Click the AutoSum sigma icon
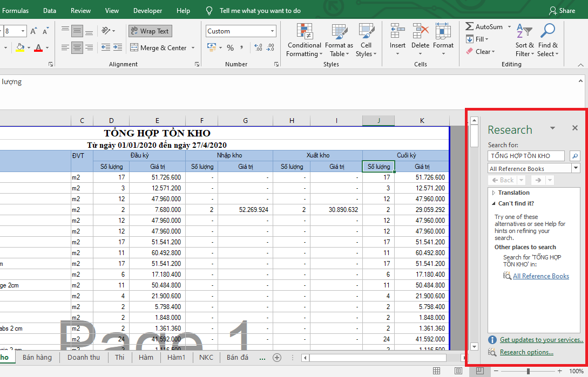588x377 pixels. click(469, 26)
